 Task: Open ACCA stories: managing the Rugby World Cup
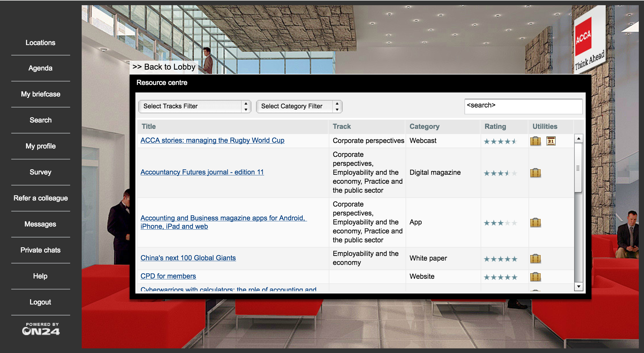pos(212,140)
